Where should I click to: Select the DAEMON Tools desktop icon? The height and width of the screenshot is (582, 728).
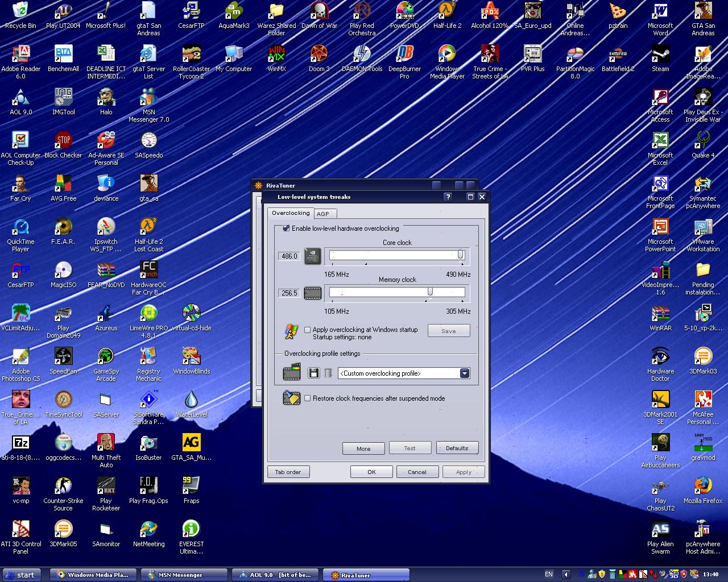pos(362,59)
